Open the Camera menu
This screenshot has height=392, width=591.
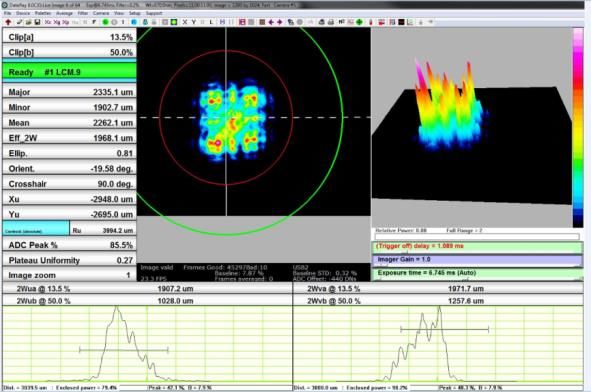point(101,13)
